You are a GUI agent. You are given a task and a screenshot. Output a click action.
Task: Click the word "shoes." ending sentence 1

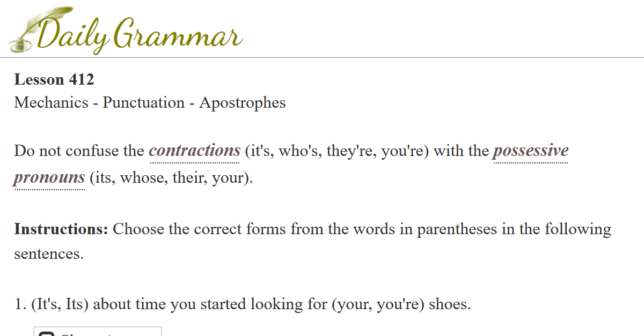tap(450, 304)
